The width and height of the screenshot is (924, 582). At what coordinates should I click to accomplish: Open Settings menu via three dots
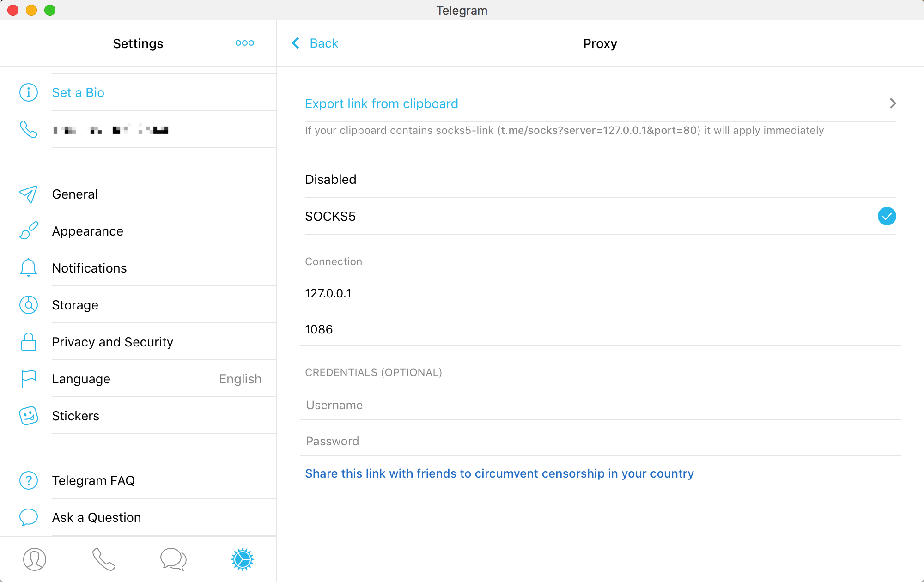pyautogui.click(x=244, y=43)
